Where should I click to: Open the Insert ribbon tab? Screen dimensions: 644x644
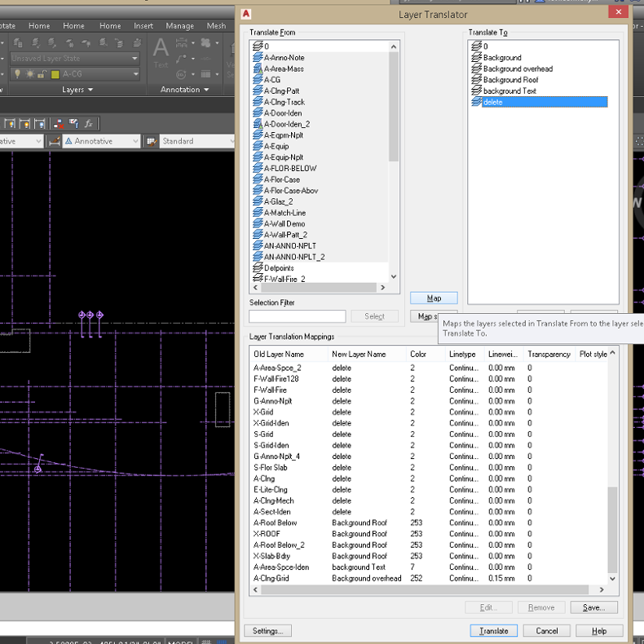click(143, 26)
